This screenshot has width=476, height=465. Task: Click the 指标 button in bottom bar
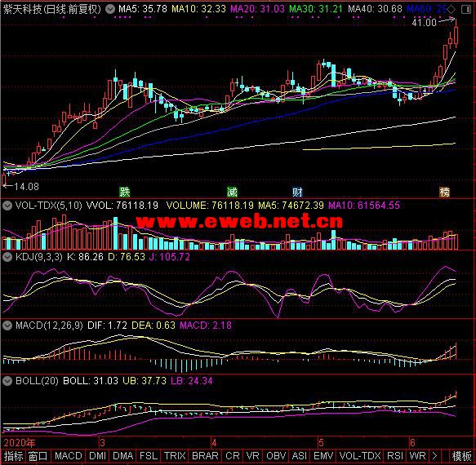point(13,456)
